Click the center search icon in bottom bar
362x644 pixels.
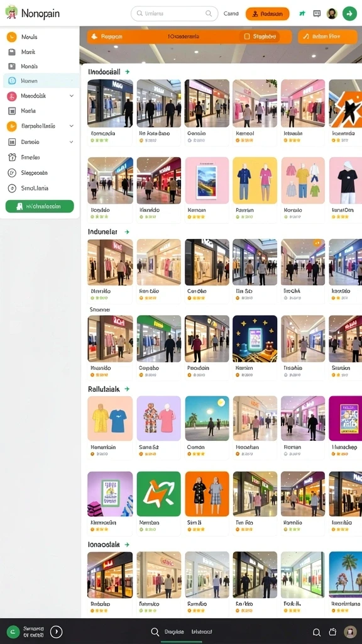pyautogui.click(x=155, y=631)
